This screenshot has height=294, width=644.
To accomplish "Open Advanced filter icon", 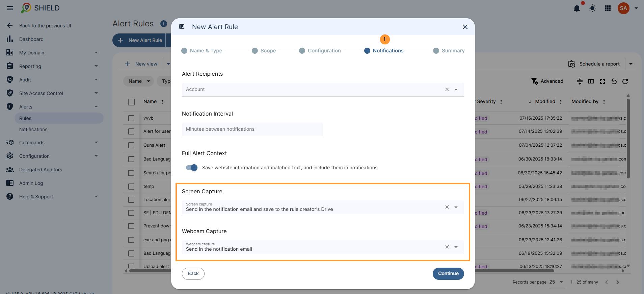I will pyautogui.click(x=535, y=81).
